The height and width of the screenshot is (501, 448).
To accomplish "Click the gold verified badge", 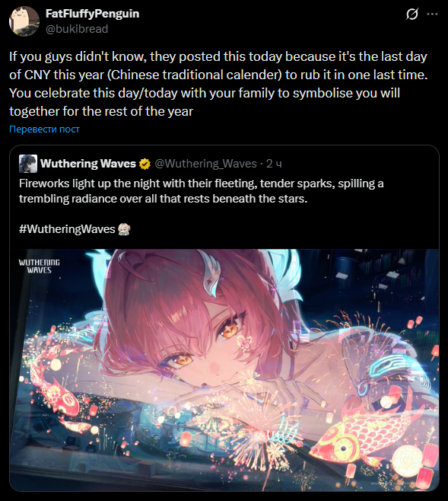I will pyautogui.click(x=145, y=164).
